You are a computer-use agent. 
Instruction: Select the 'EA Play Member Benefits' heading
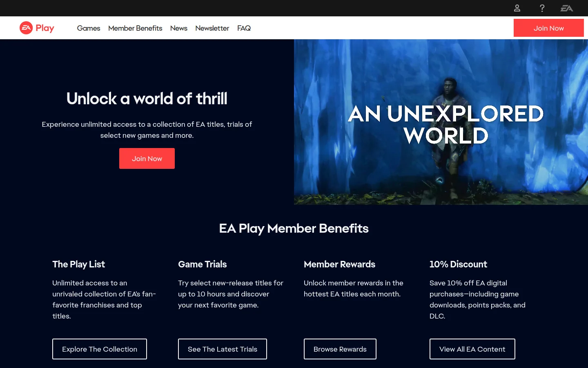click(294, 228)
